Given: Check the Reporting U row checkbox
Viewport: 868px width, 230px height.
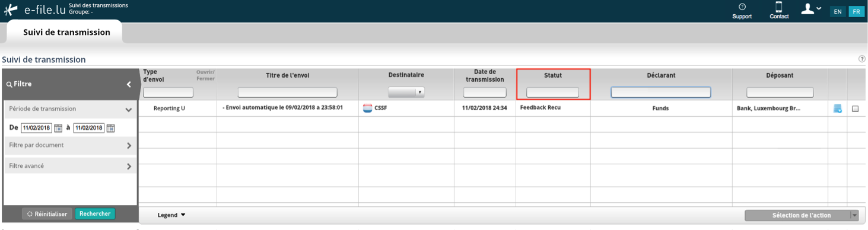Looking at the screenshot, I should pyautogui.click(x=855, y=109).
